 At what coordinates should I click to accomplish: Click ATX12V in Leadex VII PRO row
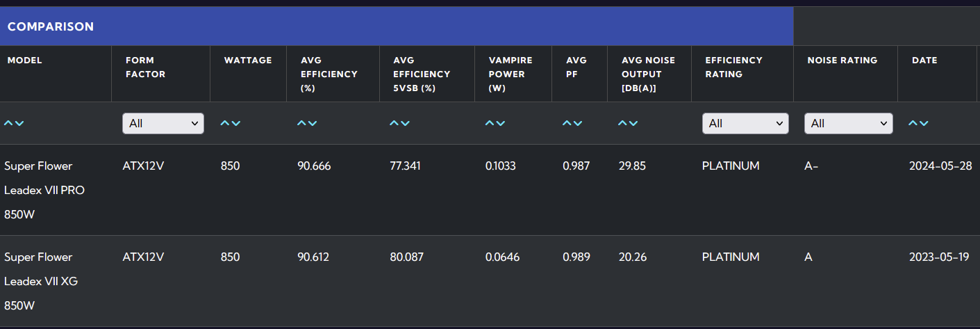(143, 166)
